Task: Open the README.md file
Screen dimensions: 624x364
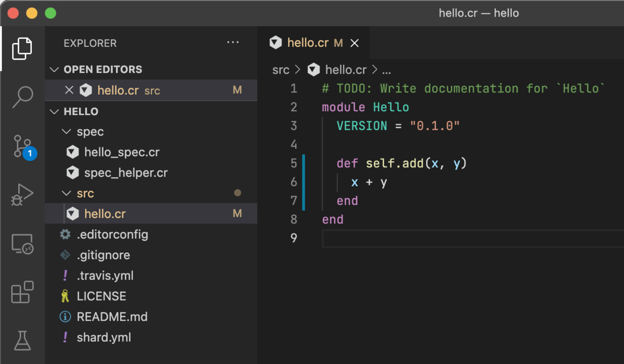Action: (x=112, y=317)
